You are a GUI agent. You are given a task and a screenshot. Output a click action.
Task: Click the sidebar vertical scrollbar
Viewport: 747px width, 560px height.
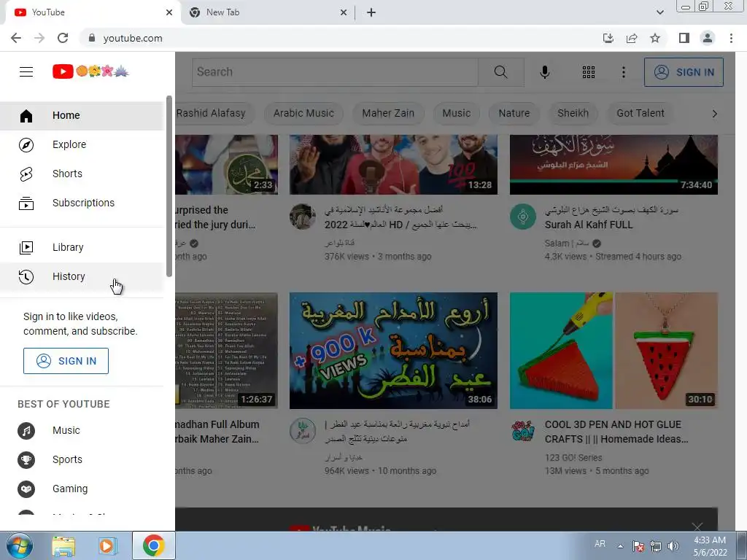tap(169, 186)
